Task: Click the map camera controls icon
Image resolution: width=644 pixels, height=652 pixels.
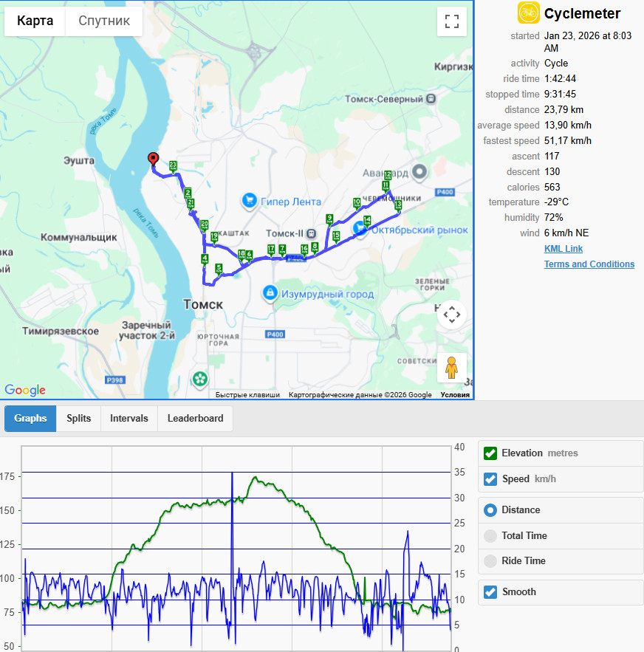Action: (452, 315)
